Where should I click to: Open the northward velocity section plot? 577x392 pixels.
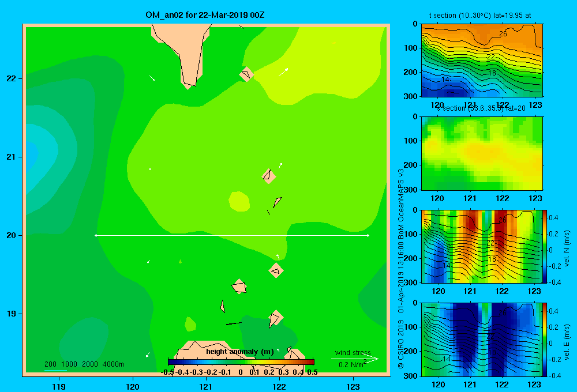tap(482, 246)
